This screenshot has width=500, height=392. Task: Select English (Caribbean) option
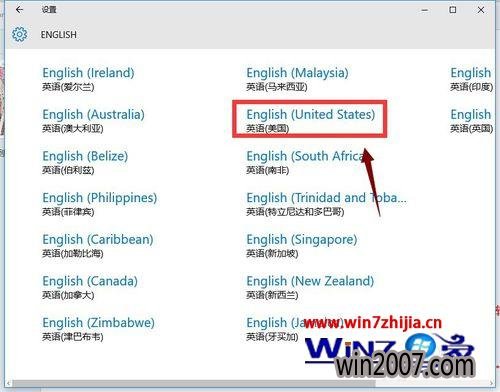point(98,245)
